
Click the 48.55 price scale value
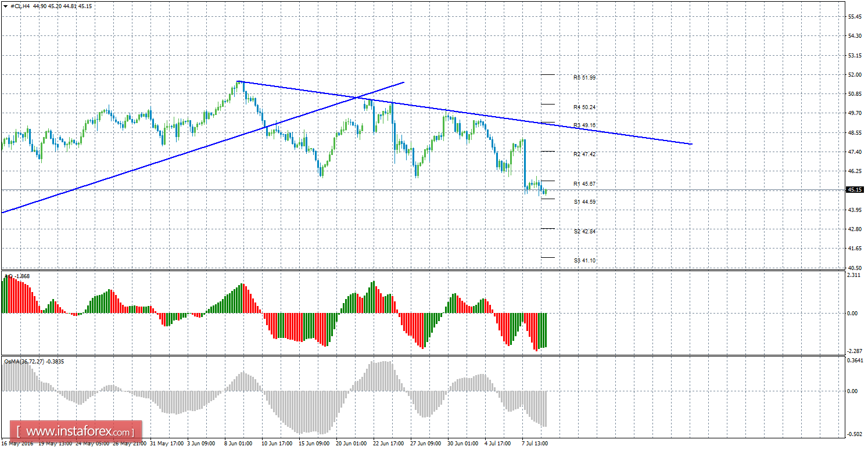(x=855, y=133)
